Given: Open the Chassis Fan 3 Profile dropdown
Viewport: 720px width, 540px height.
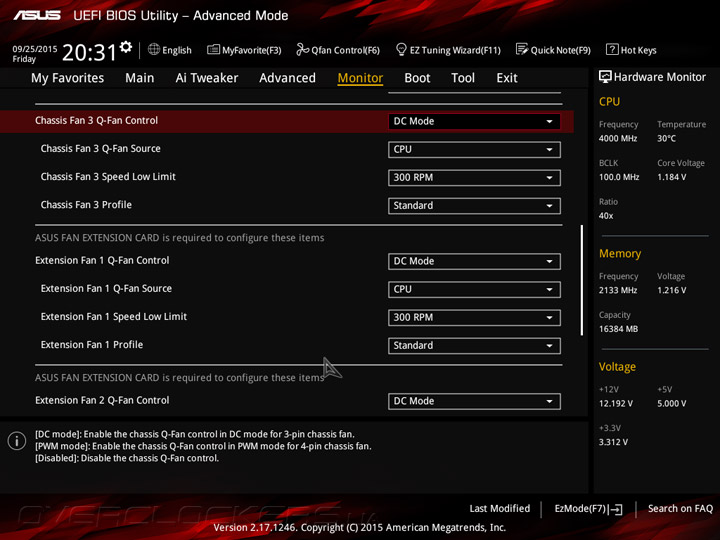Looking at the screenshot, I should click(x=474, y=206).
